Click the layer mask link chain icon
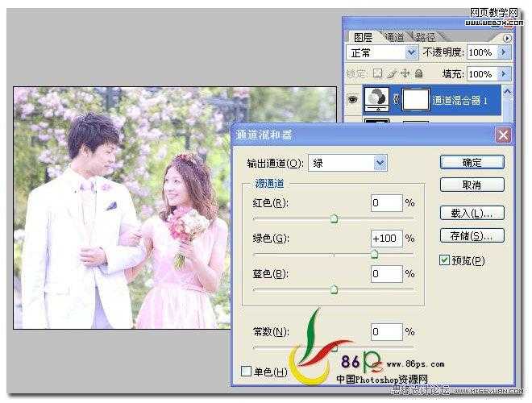 (x=396, y=100)
